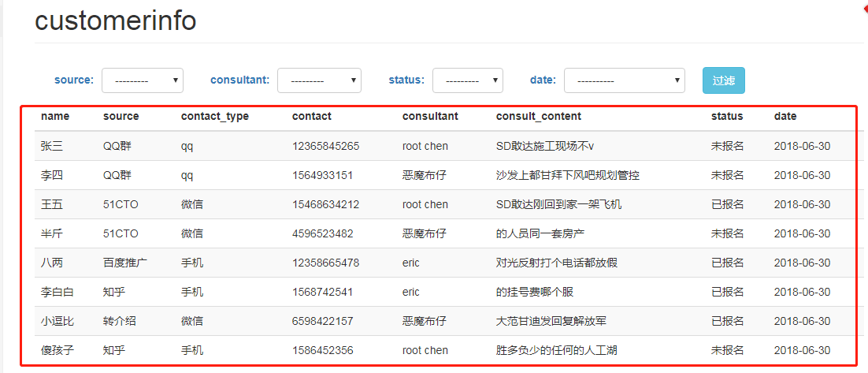
Task: Select the name cell 张三
Action: tap(52, 147)
